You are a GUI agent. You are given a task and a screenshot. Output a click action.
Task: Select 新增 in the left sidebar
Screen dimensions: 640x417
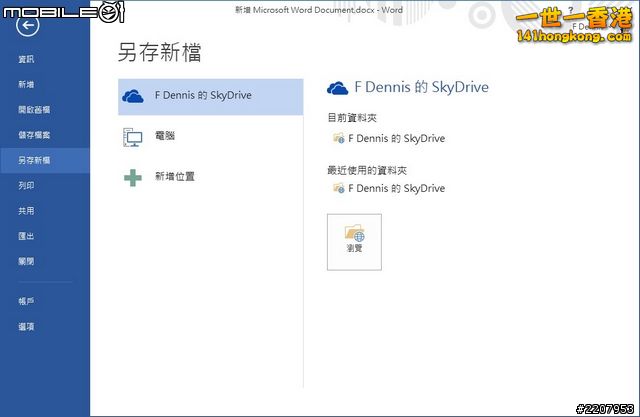[x=26, y=85]
